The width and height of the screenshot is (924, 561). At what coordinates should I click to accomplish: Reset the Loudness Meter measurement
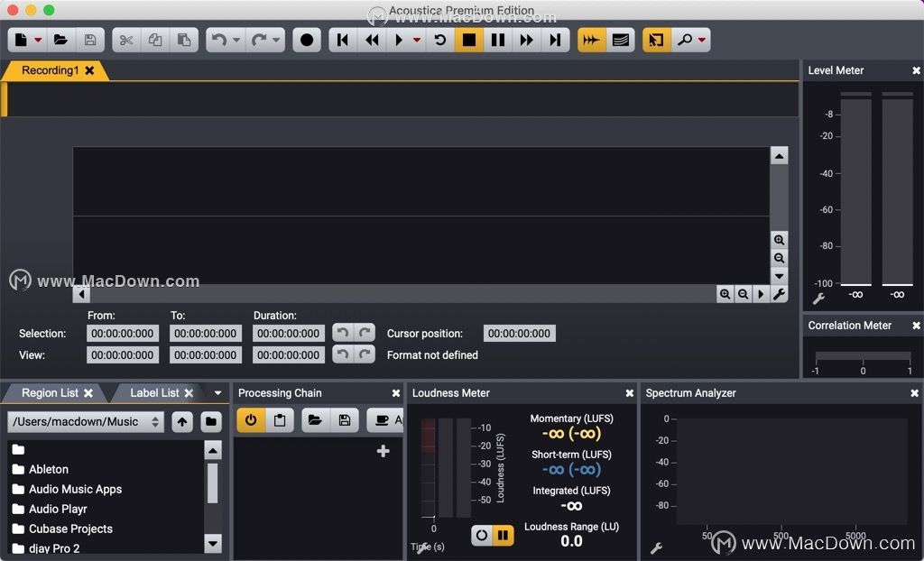click(x=482, y=535)
